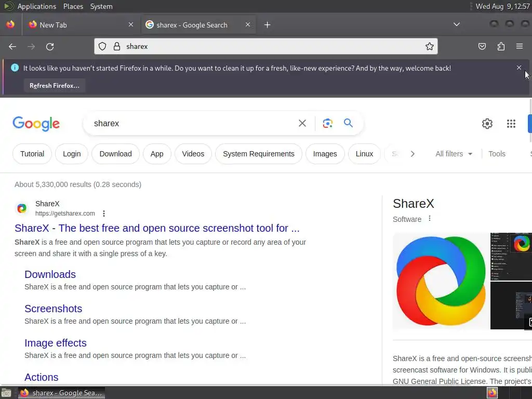Show desktop via bottom panel icon

click(6, 393)
